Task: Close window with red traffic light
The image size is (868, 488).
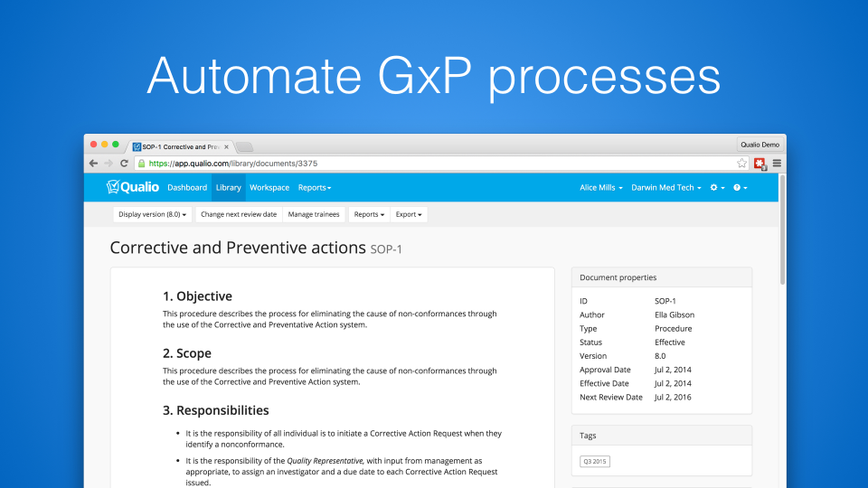Action: (93, 145)
